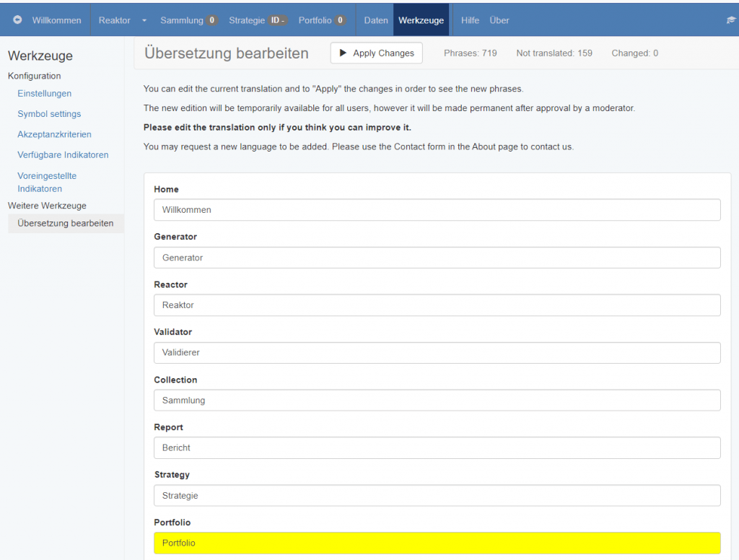739x560 pixels.
Task: Click the Sammlung count badge
Action: 212,20
